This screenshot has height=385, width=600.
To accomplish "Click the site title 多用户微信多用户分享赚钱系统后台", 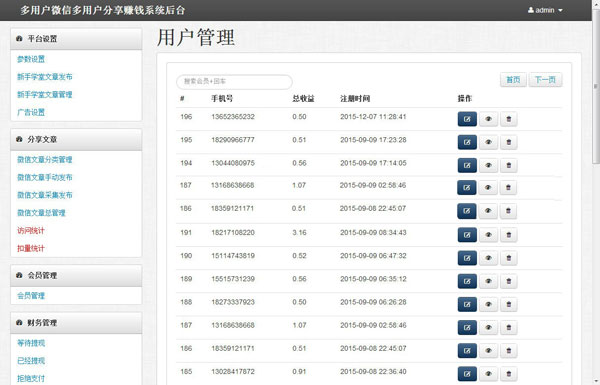I will click(x=103, y=10).
